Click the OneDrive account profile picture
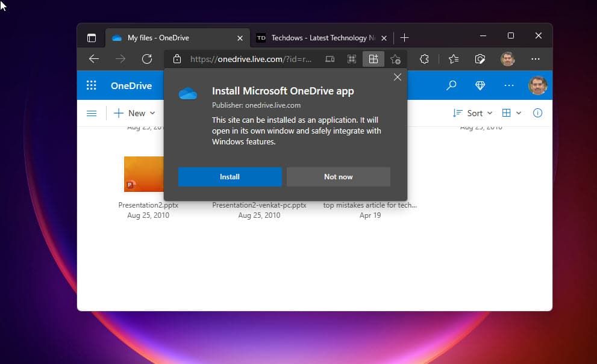Screen dimensions: 597x364 click(537, 85)
